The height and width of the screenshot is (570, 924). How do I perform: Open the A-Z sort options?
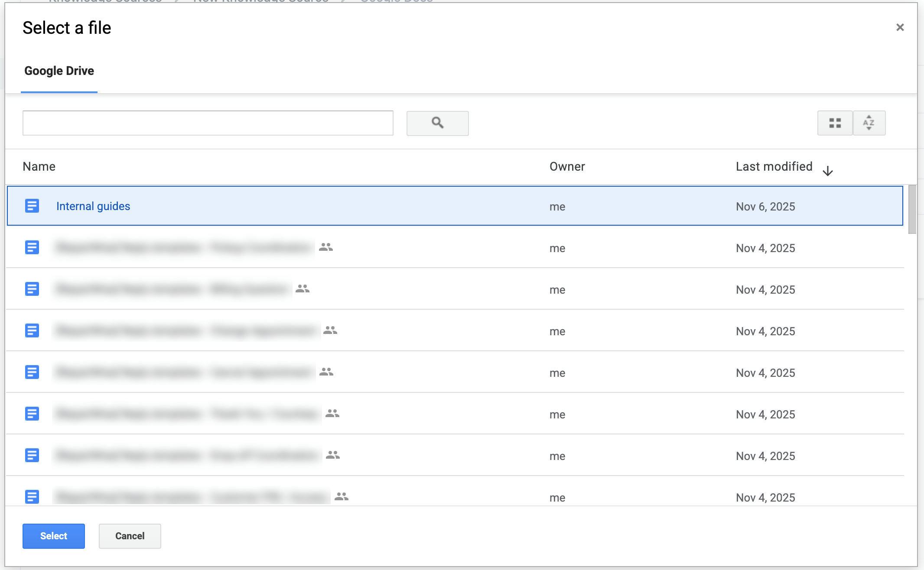tap(869, 123)
